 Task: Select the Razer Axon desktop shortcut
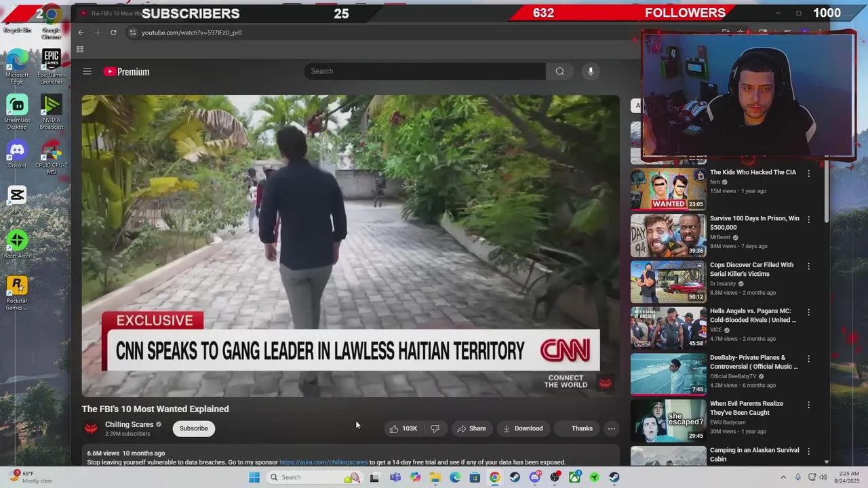point(17,245)
